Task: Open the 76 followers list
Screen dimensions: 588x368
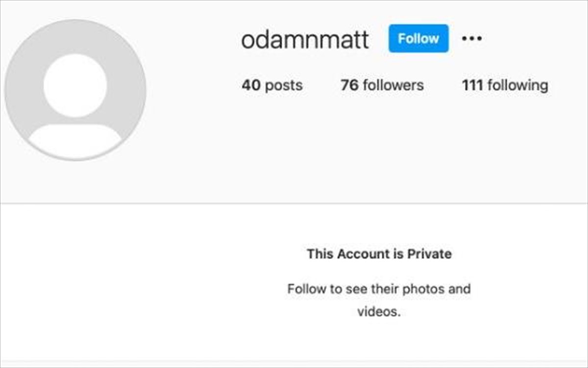Action: tap(382, 85)
